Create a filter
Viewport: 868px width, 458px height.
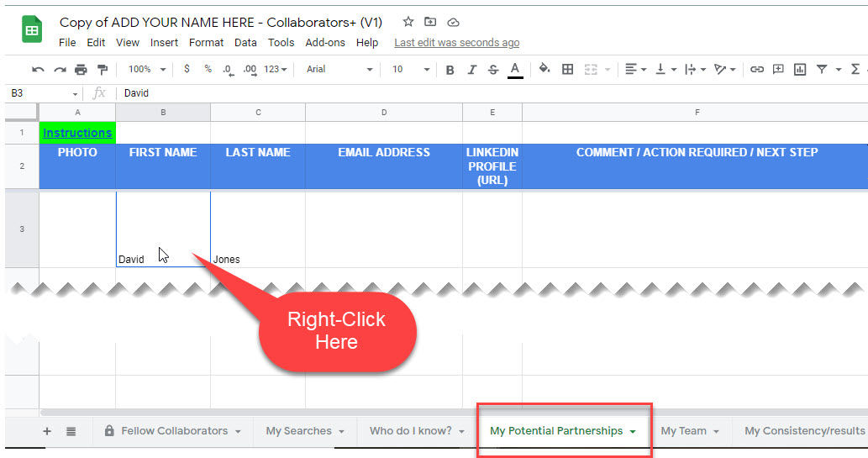click(x=822, y=69)
